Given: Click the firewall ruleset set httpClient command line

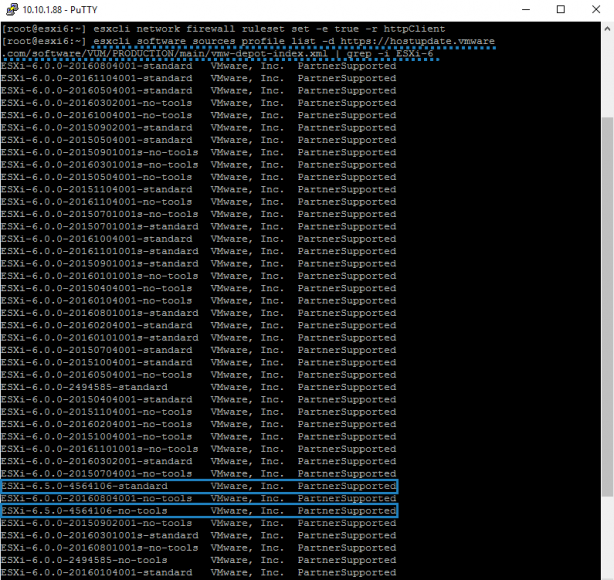Looking at the screenshot, I should tap(223, 29).
